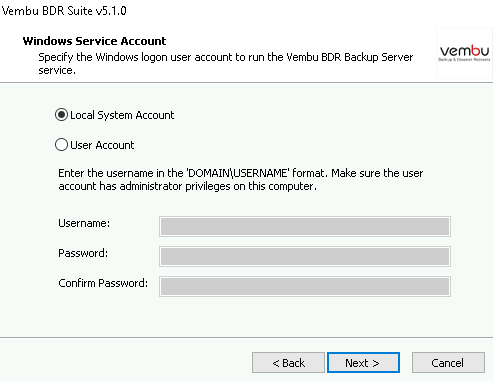Choose the User Account radio button
This screenshot has width=493, height=381.
pyautogui.click(x=61, y=145)
